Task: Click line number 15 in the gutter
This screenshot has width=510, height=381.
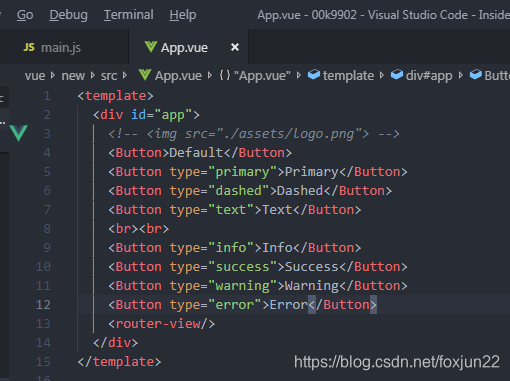Action: 43,362
